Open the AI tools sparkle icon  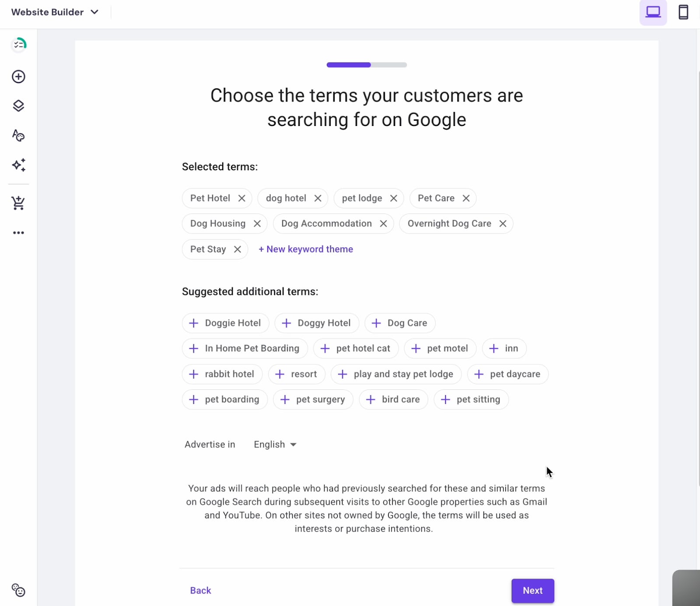[18, 165]
